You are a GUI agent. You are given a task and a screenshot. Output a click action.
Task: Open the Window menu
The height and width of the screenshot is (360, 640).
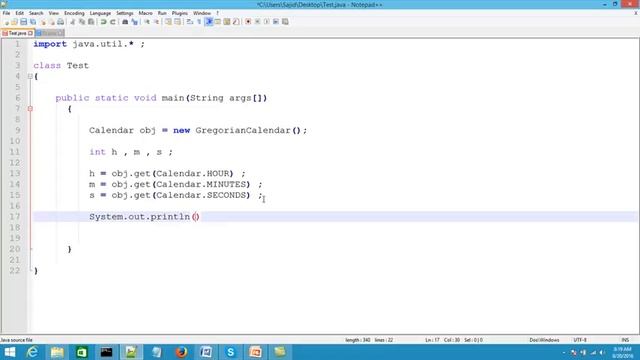click(x=202, y=13)
